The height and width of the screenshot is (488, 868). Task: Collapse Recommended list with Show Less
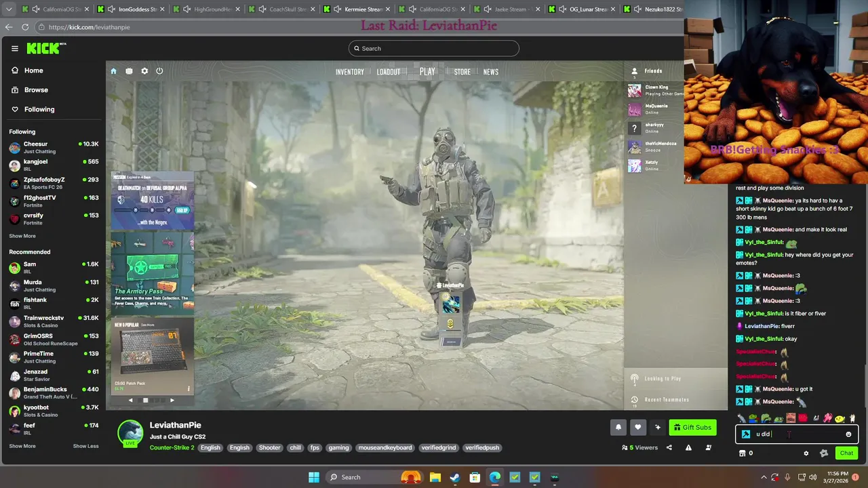[x=85, y=446]
